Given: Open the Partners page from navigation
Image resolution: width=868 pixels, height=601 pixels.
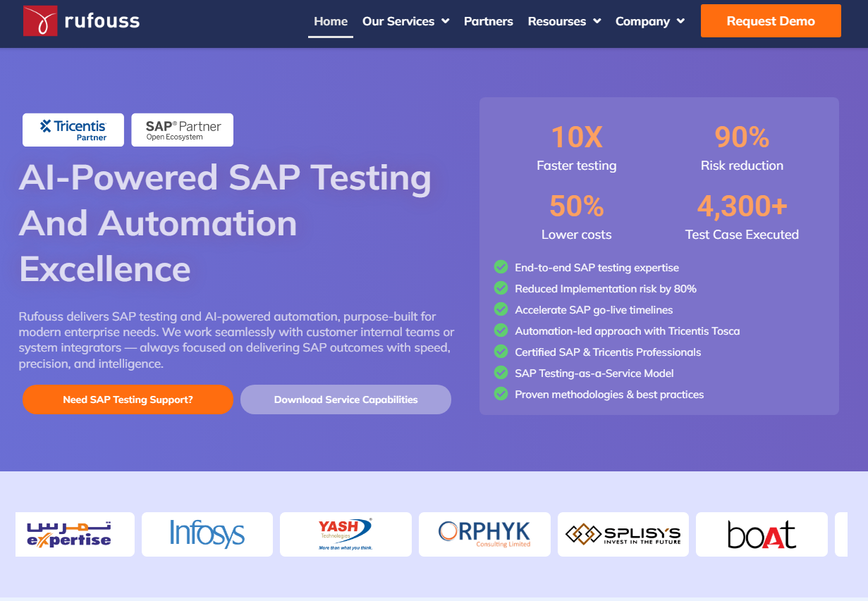Looking at the screenshot, I should pyautogui.click(x=488, y=21).
